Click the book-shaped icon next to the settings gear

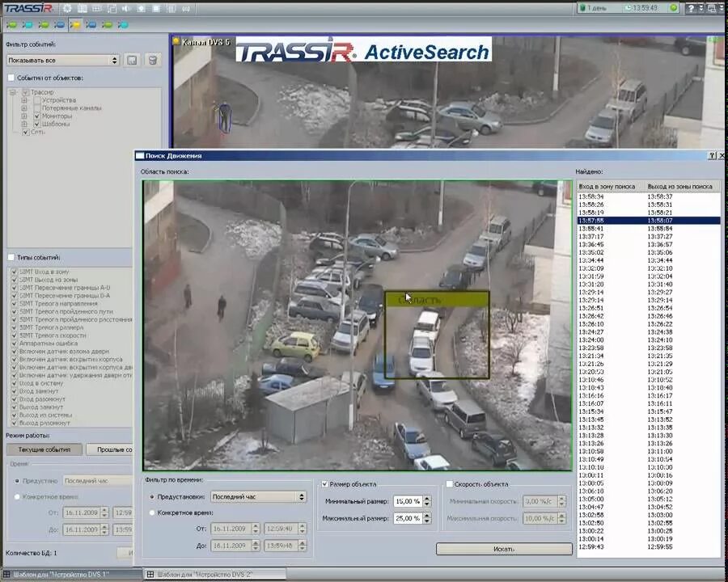click(x=83, y=8)
